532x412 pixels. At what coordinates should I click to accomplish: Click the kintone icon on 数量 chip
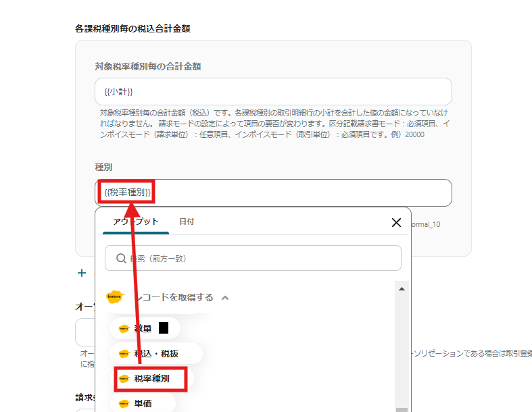124,328
